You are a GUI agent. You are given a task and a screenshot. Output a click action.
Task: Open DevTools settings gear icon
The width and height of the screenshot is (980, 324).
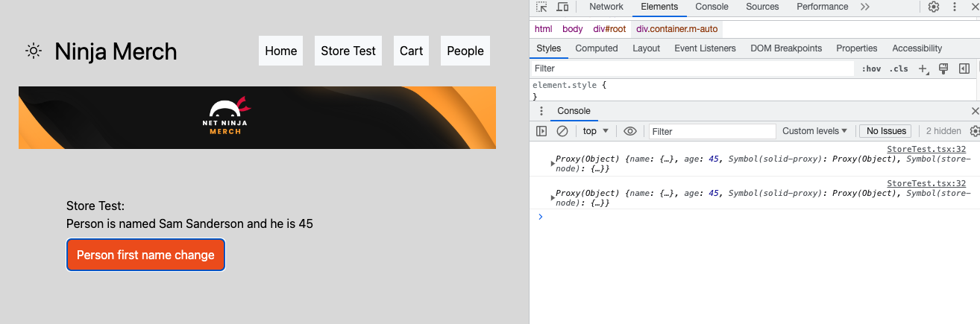(934, 7)
